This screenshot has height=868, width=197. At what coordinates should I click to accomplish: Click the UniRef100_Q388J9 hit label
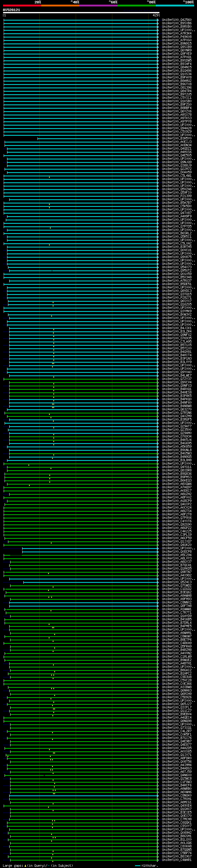tap(177, 166)
